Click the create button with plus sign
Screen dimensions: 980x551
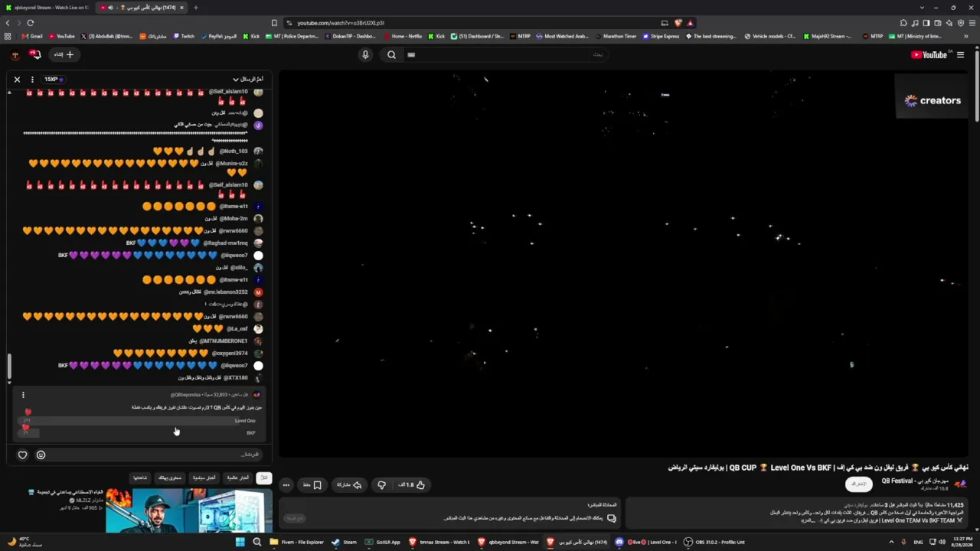point(64,54)
